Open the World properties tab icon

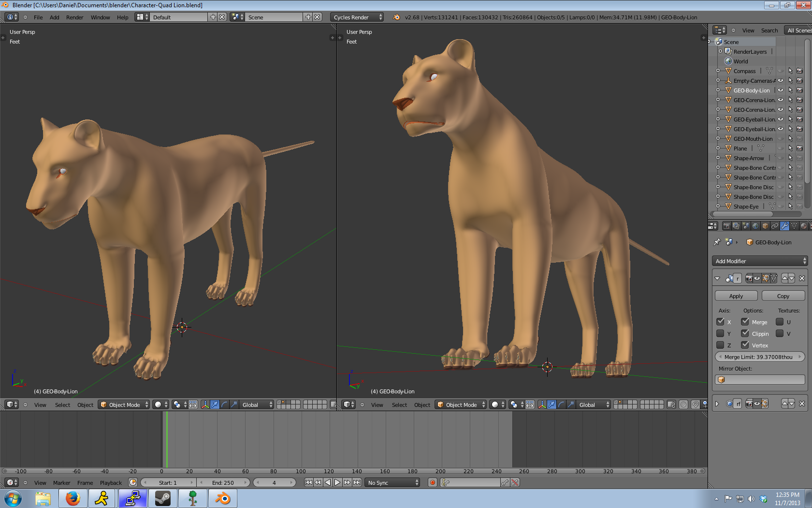click(755, 226)
